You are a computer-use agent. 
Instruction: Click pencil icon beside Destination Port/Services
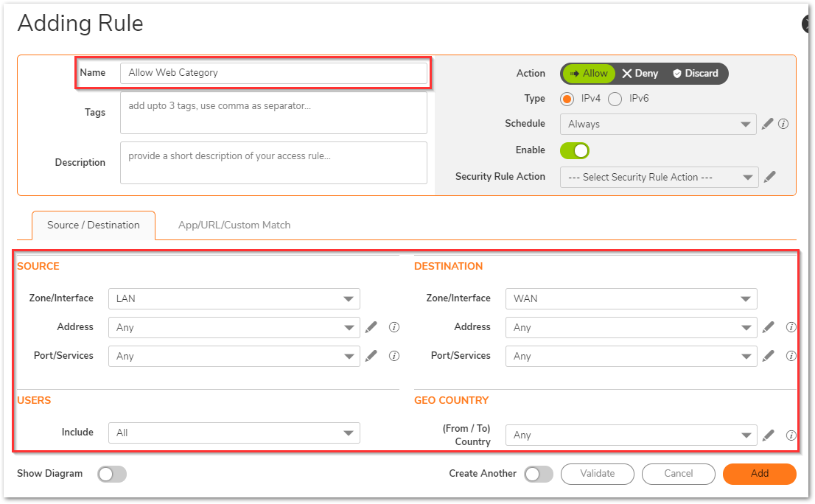pos(769,356)
